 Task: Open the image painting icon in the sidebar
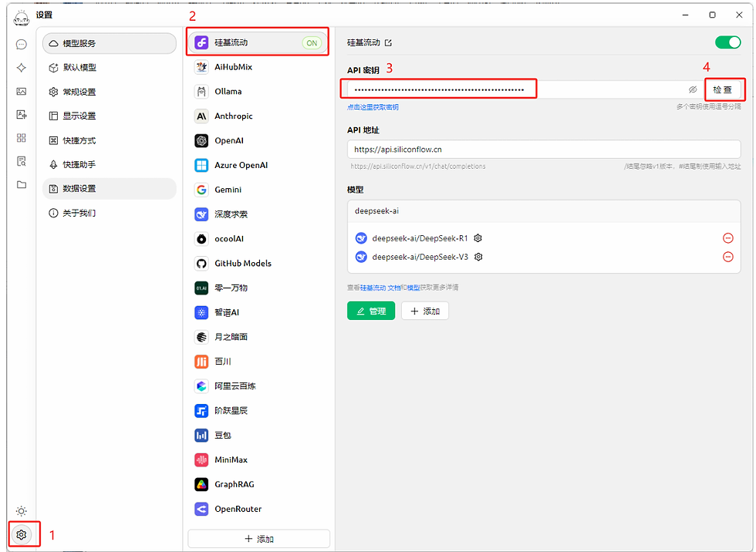(x=22, y=91)
